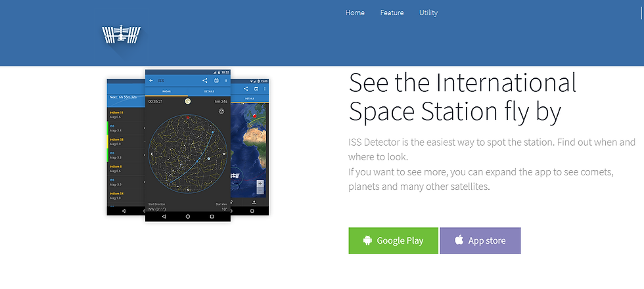Click the share icon on right phone screen

[x=246, y=89]
